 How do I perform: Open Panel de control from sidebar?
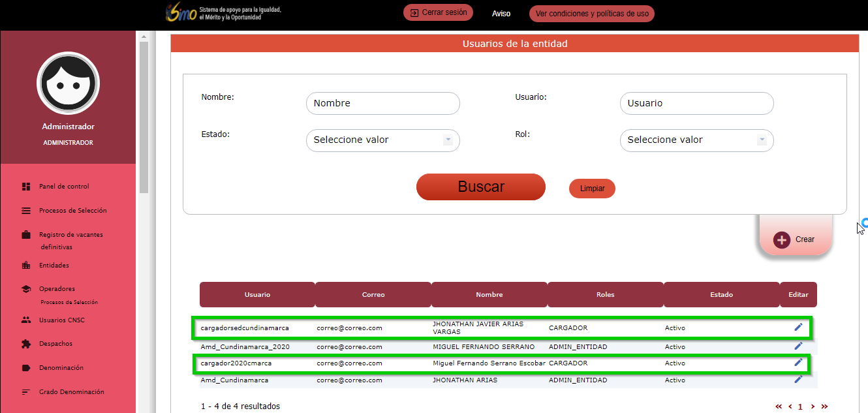pos(64,187)
